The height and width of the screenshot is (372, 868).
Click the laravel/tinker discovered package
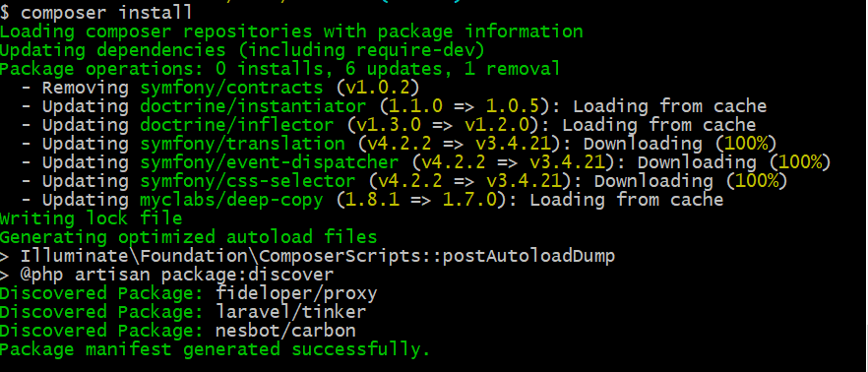coord(291,312)
